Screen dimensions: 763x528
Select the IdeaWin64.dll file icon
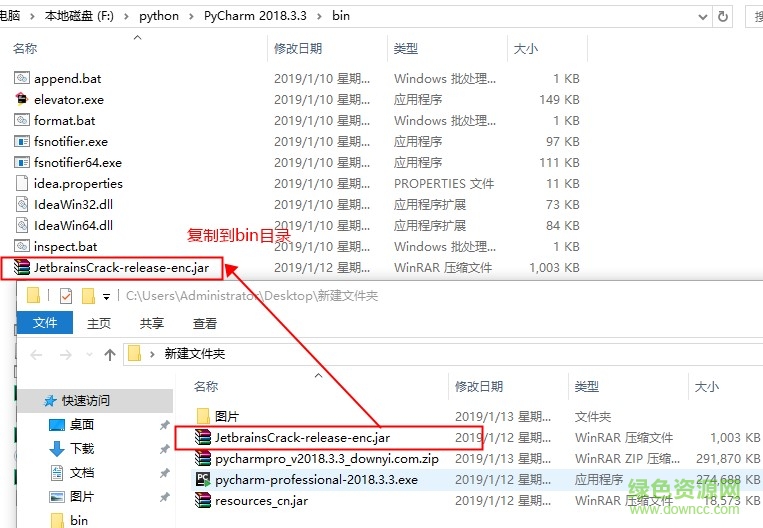coord(22,225)
